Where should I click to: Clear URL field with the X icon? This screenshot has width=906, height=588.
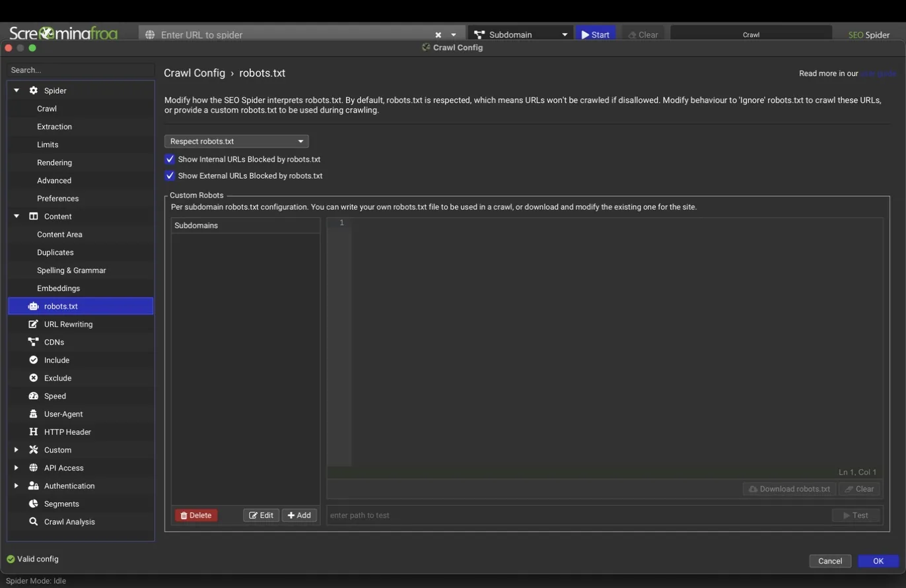coord(438,35)
